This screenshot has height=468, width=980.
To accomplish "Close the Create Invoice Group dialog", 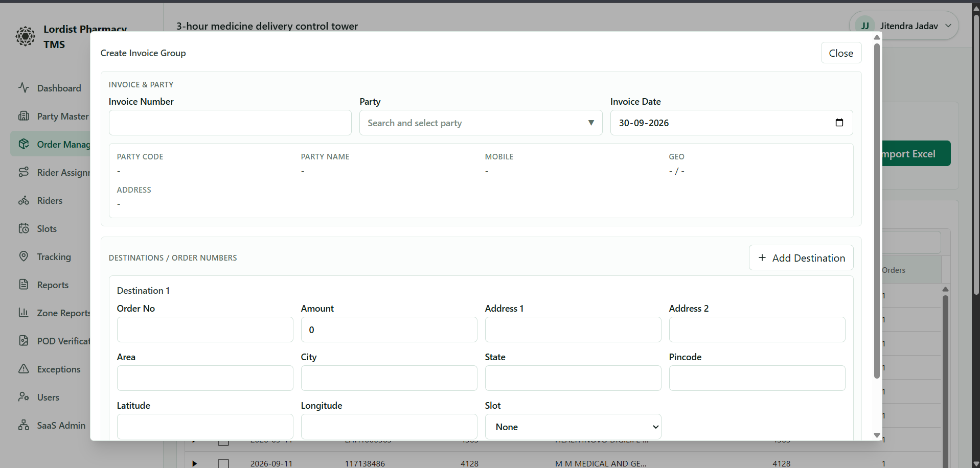I will point(841,53).
